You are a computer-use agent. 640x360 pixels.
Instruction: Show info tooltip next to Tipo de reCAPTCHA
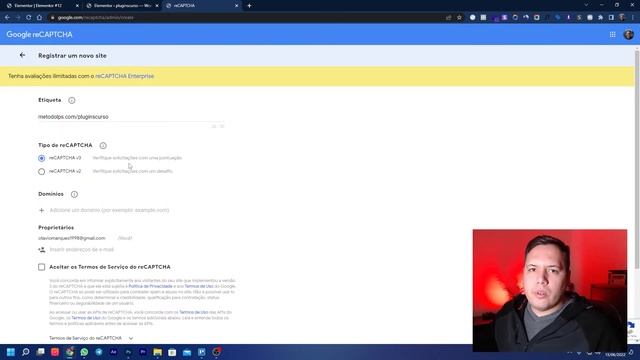tap(103, 145)
